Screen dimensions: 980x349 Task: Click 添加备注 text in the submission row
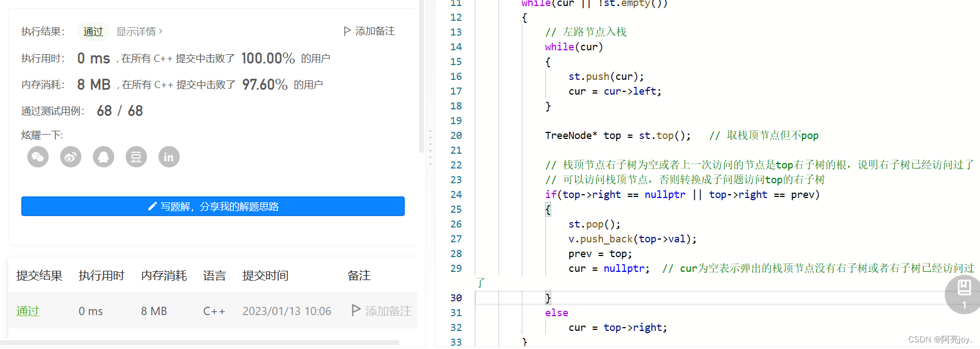click(388, 311)
